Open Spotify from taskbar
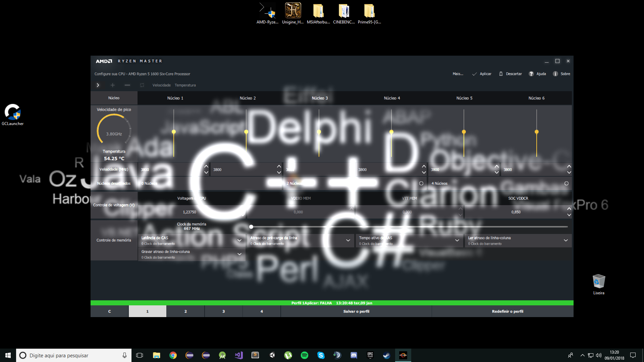Viewport: 644px width, 362px height. coord(305,355)
